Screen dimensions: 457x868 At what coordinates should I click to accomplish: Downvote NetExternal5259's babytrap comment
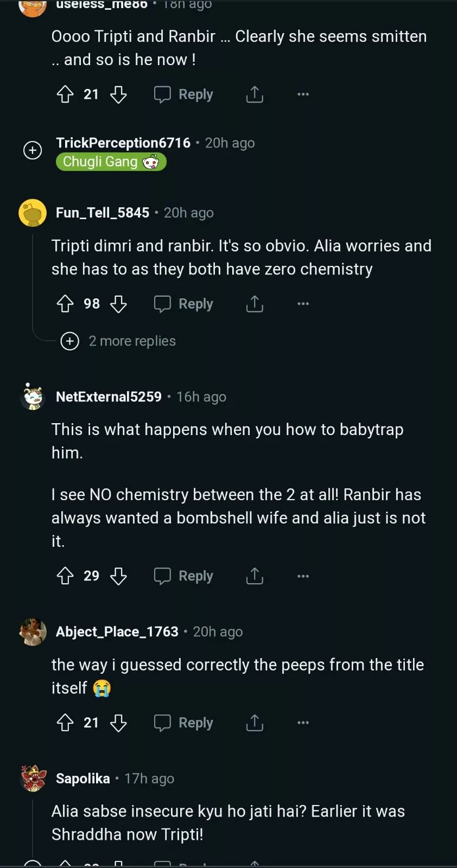click(x=118, y=576)
